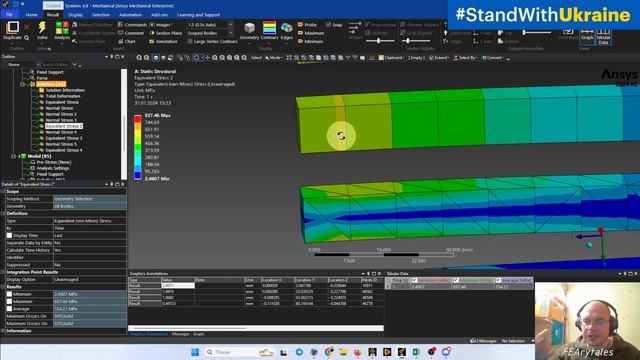Insert a Chart object
This screenshot has width=640, height=360.
(x=127, y=41)
